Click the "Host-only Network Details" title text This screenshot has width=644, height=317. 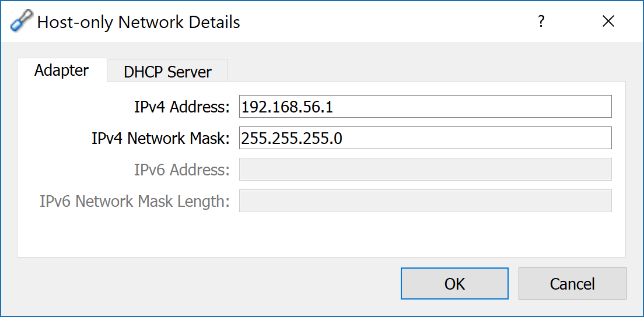138,22
